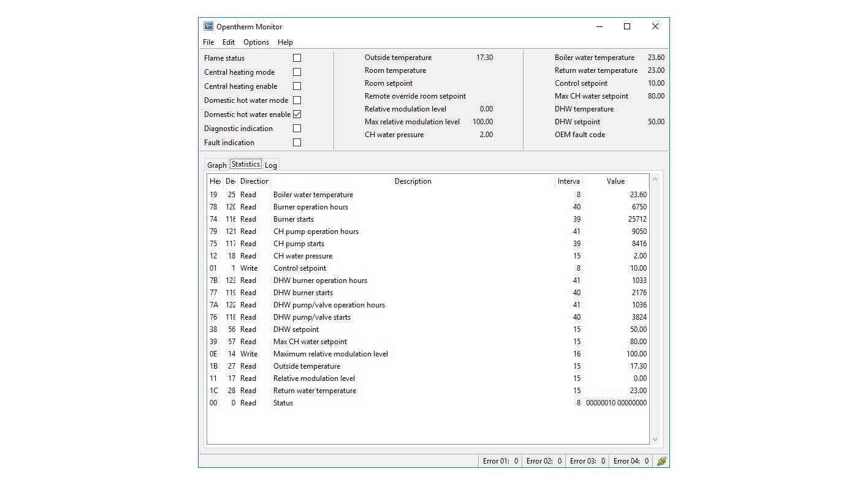
Task: Open the Help menu
Action: tap(285, 42)
